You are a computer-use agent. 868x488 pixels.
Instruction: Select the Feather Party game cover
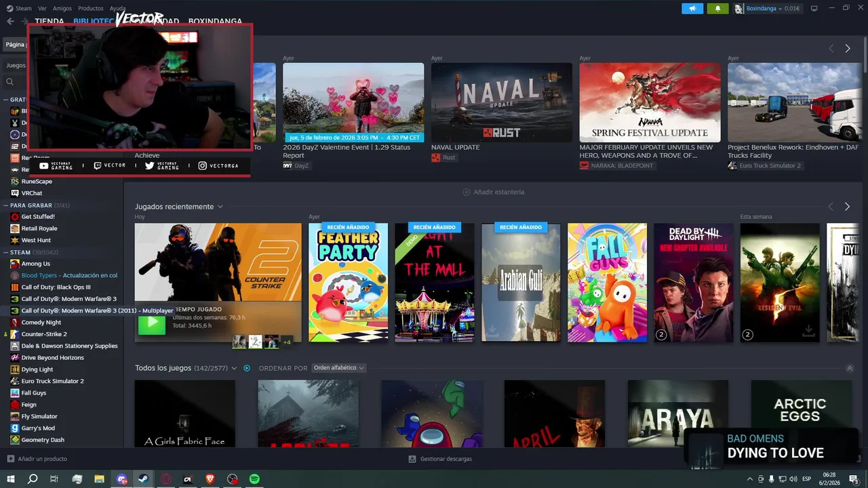click(348, 282)
